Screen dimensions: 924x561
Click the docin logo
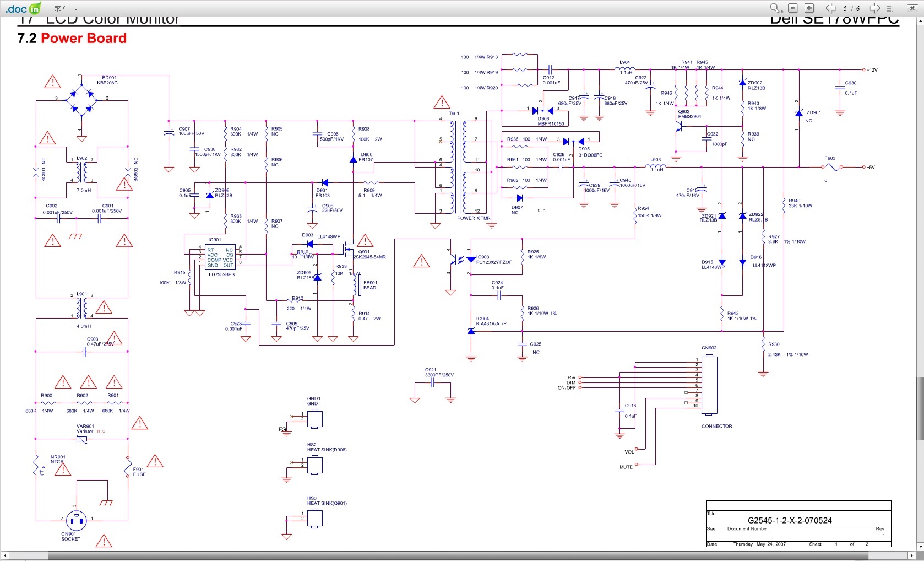tap(23, 8)
